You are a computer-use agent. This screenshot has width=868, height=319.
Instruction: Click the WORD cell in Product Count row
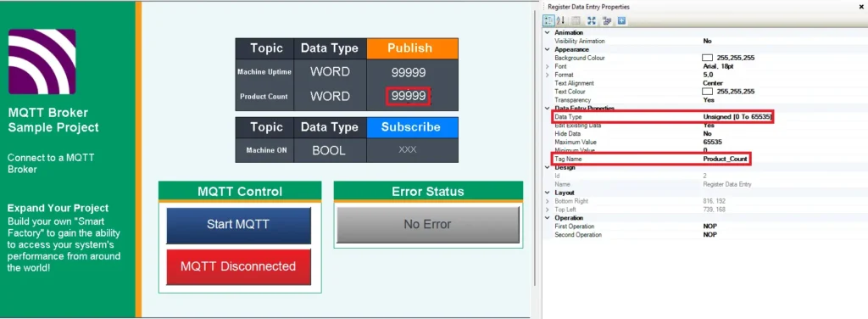tap(330, 97)
